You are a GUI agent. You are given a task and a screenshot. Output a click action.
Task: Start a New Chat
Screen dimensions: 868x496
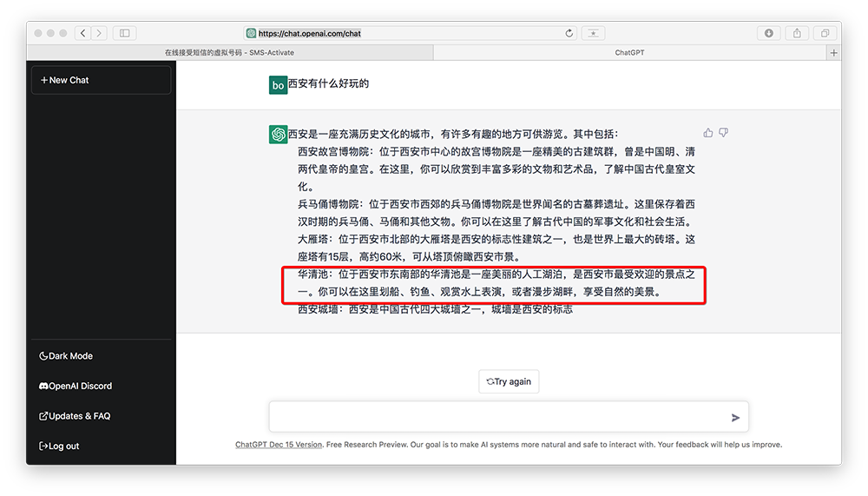click(x=101, y=80)
